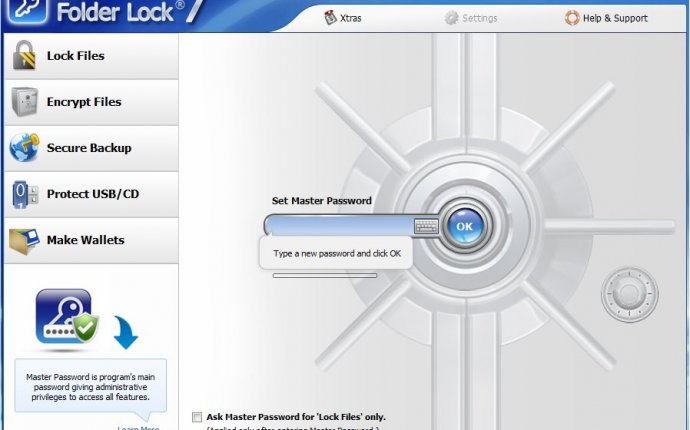This screenshot has width=690, height=430.
Task: Open the virtual keyboard icon in password field
Action: pos(426,226)
